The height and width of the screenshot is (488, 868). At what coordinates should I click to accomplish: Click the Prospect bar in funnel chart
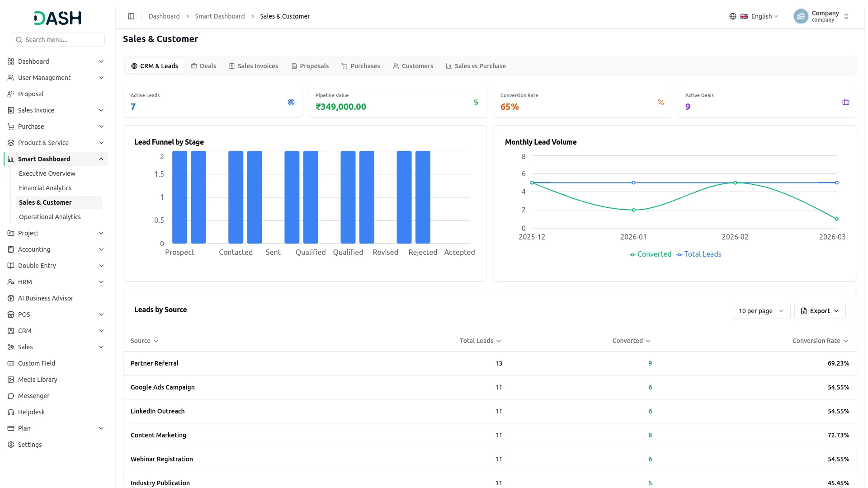click(179, 197)
